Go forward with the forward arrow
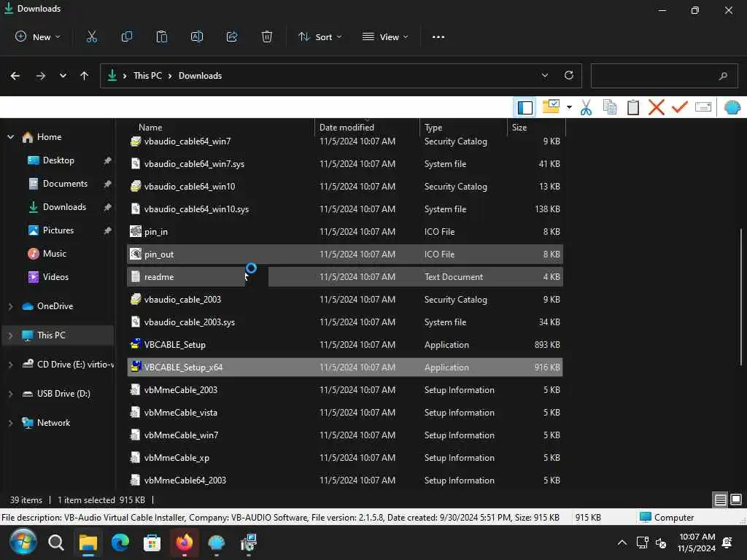The width and height of the screenshot is (747, 560). pos(41,76)
